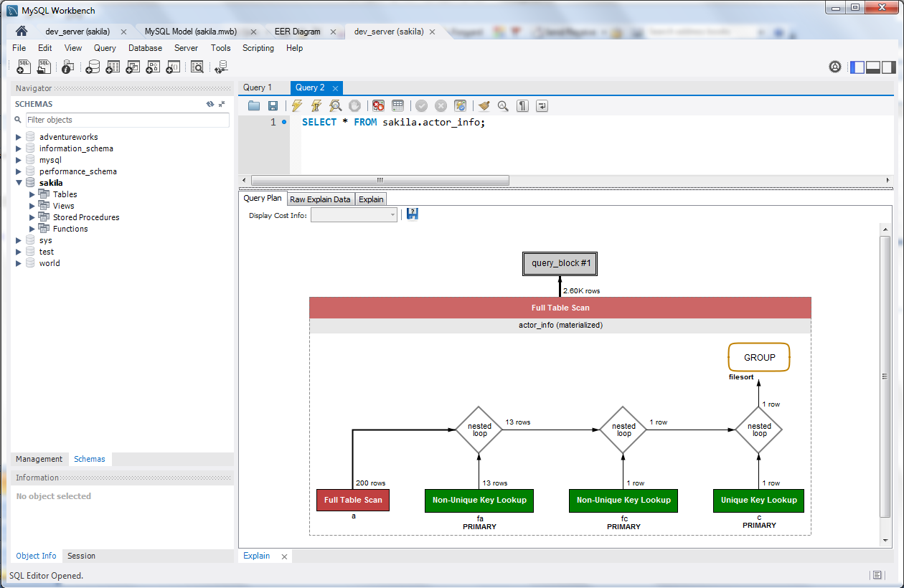Save the explain plan via the disk icon
The image size is (904, 588).
point(413,214)
